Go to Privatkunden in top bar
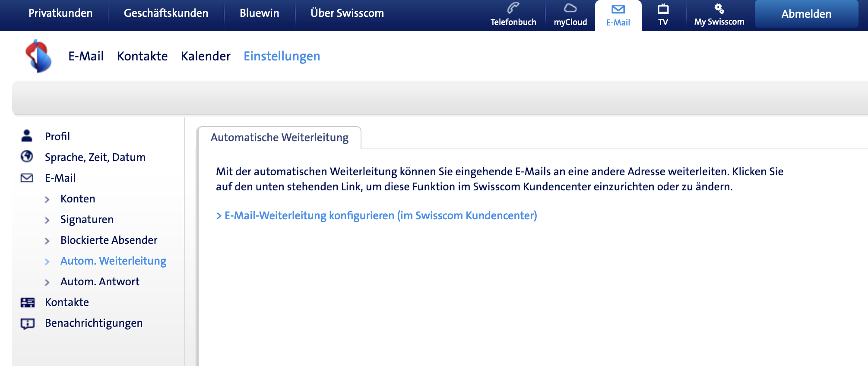The height and width of the screenshot is (366, 868). click(x=60, y=13)
